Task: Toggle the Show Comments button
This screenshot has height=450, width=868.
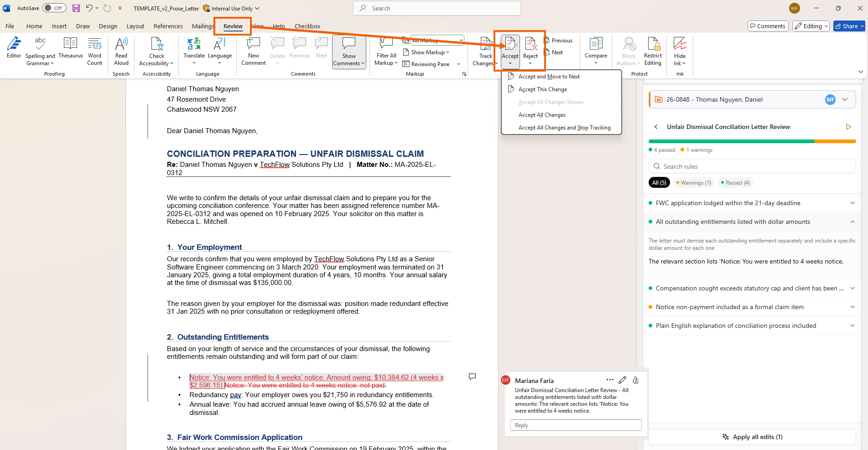Action: 349,48
